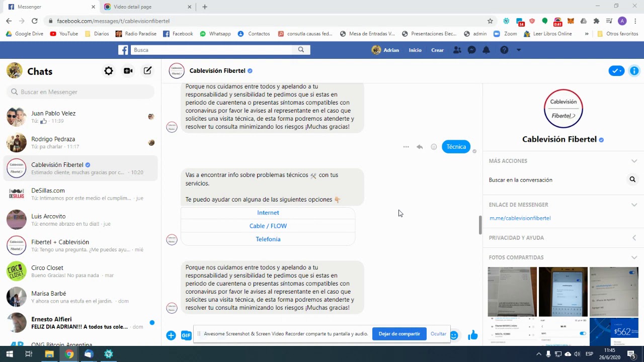Click Crear in Facebook top bar

[x=437, y=50]
